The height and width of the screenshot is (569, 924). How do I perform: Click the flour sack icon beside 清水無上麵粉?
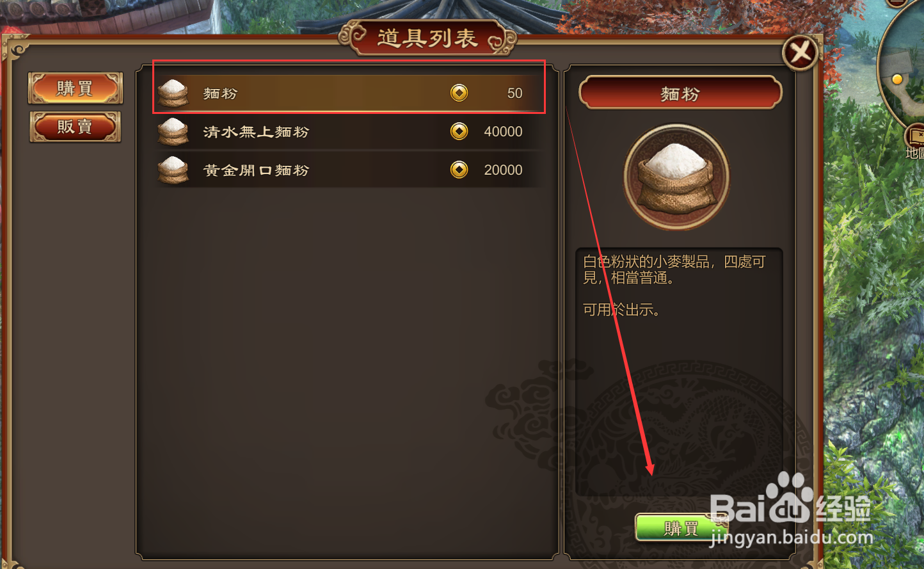tap(173, 132)
